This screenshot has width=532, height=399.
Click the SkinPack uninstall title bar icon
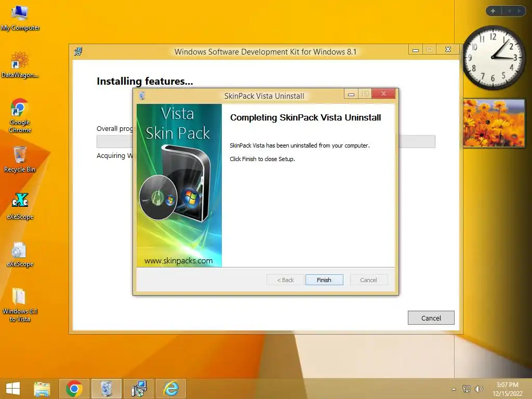[x=142, y=96]
